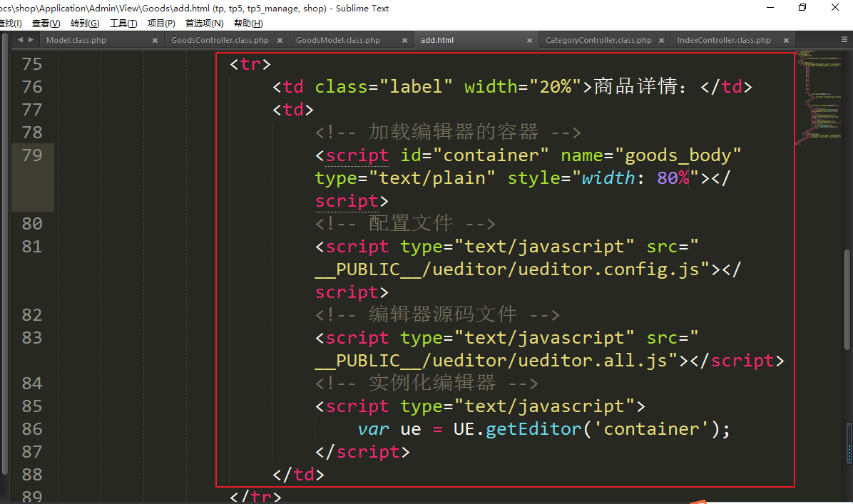Close the add.html tab

[x=529, y=41]
